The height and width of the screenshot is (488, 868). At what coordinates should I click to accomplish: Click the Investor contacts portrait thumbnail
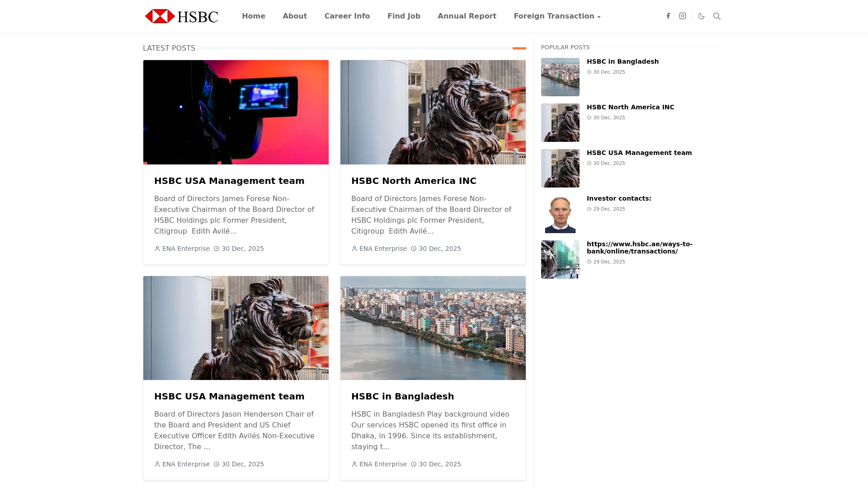pos(560,214)
